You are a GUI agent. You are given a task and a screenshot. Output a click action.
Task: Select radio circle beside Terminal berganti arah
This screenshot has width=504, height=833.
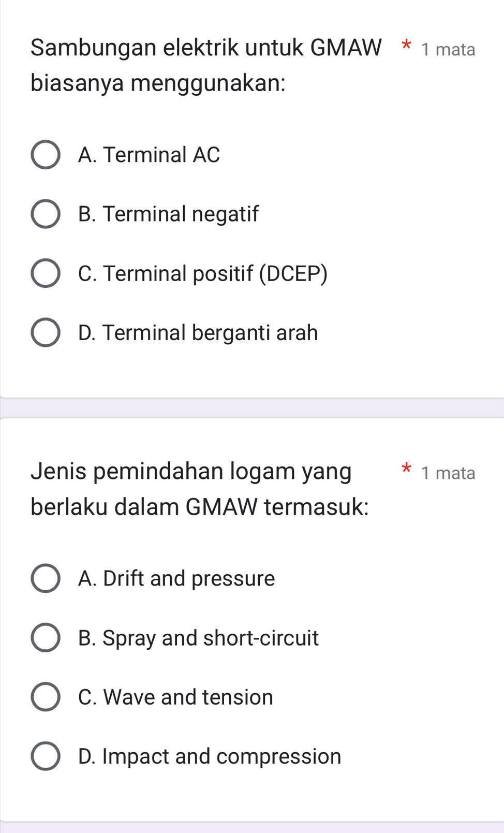click(46, 332)
